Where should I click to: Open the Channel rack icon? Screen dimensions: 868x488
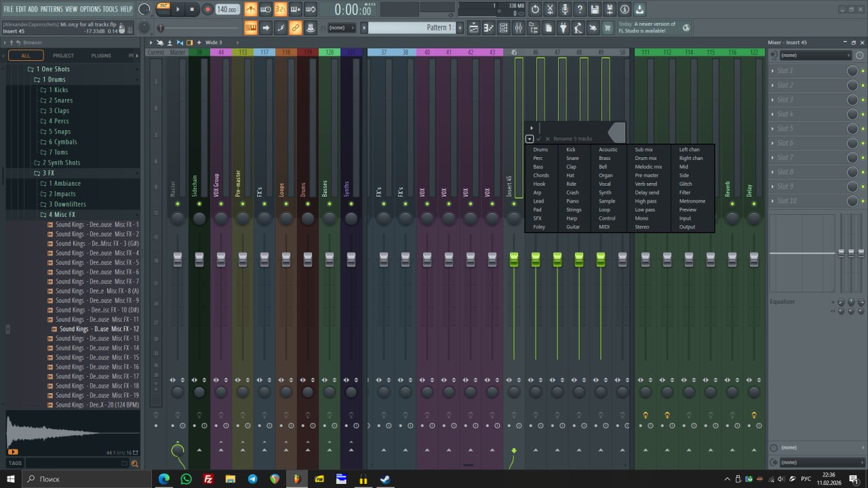pyautogui.click(x=503, y=28)
